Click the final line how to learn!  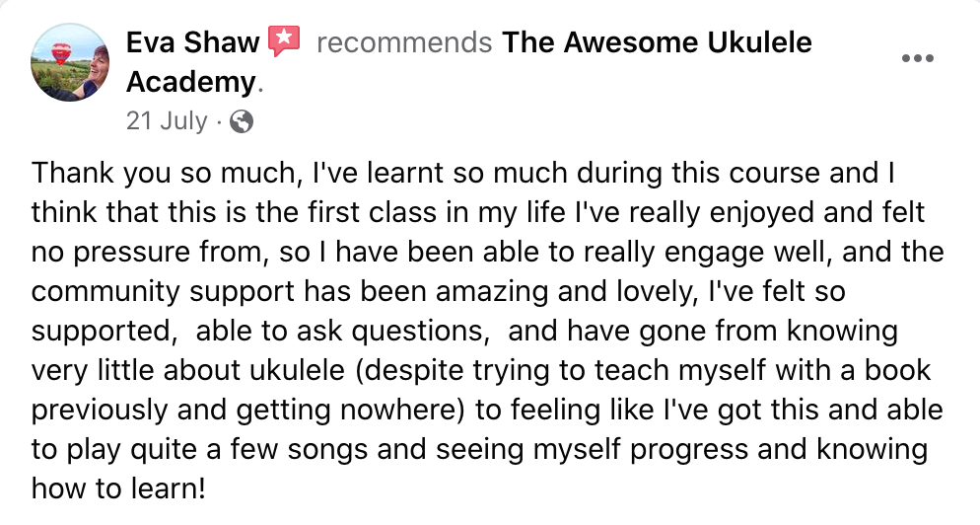[x=118, y=488]
